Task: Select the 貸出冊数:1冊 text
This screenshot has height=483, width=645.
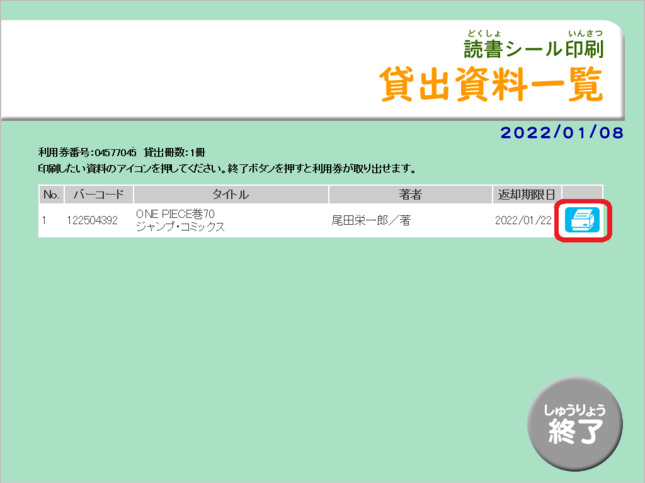Action: click(x=174, y=153)
